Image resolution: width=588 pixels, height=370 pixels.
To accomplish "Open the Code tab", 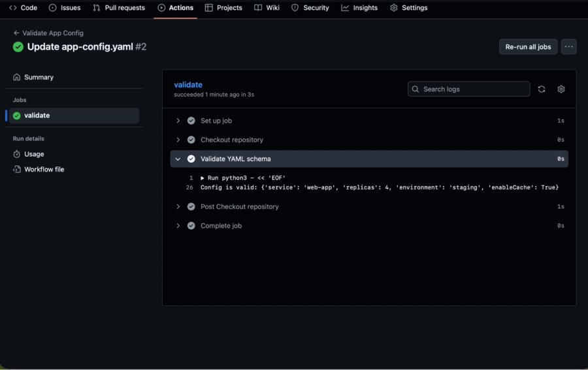I will click(x=24, y=7).
